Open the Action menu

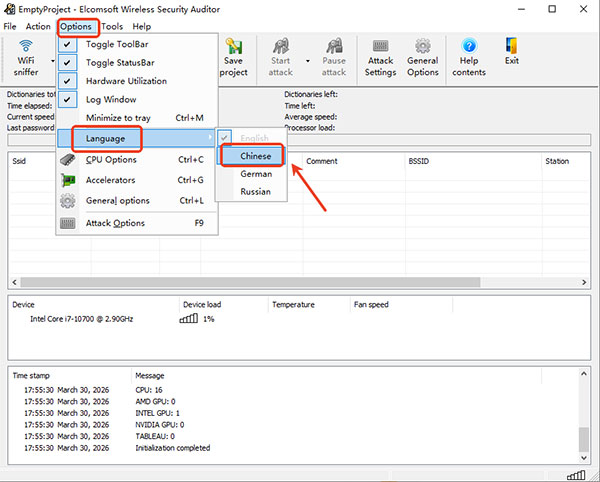coord(38,26)
